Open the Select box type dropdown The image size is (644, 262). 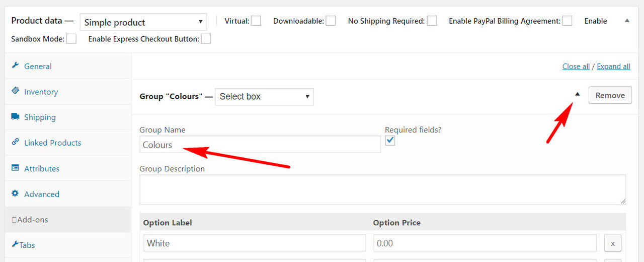point(264,96)
